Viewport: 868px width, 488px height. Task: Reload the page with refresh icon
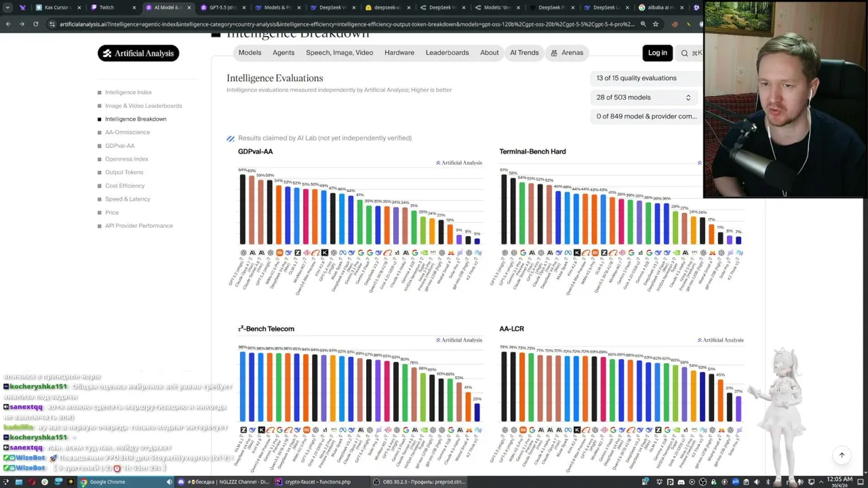[x=35, y=24]
